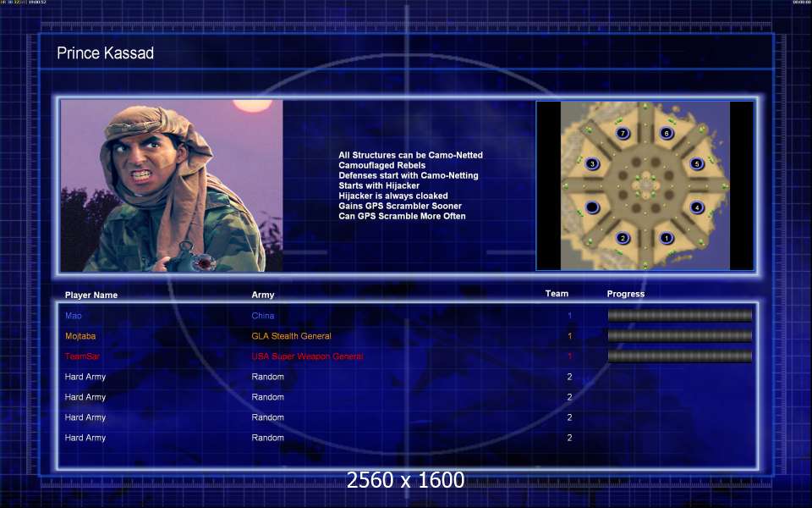Image resolution: width=812 pixels, height=508 pixels.
Task: Click Mojtaba's loading progress bar
Action: [679, 335]
